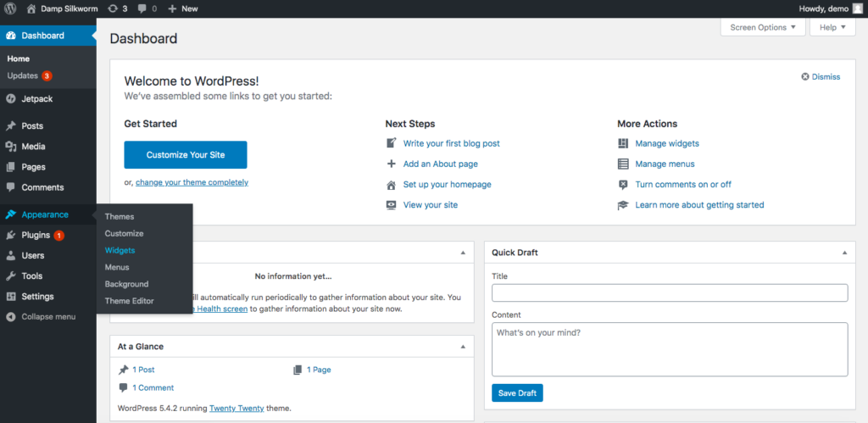
Task: Click the Quick Draft Title input field
Action: pyautogui.click(x=670, y=293)
